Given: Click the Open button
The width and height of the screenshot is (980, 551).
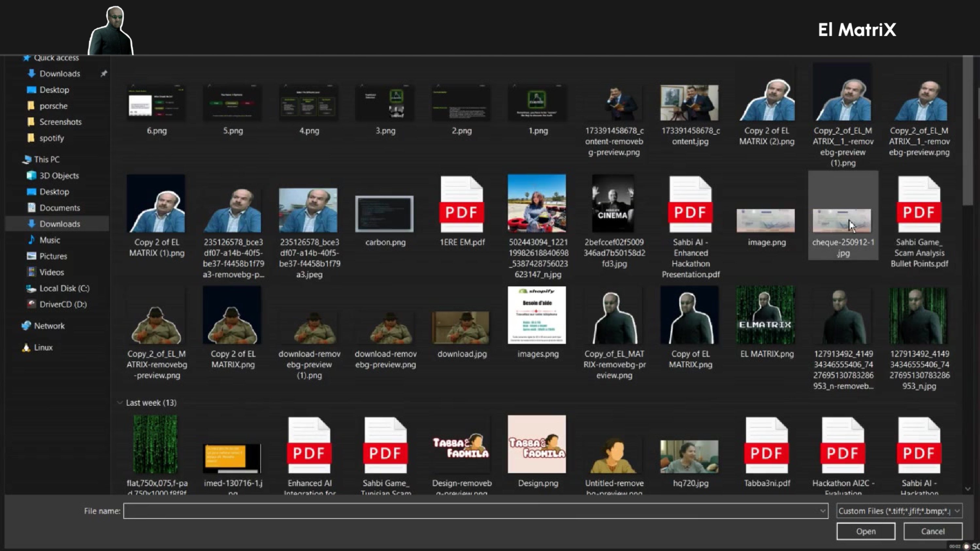Looking at the screenshot, I should click(x=865, y=531).
